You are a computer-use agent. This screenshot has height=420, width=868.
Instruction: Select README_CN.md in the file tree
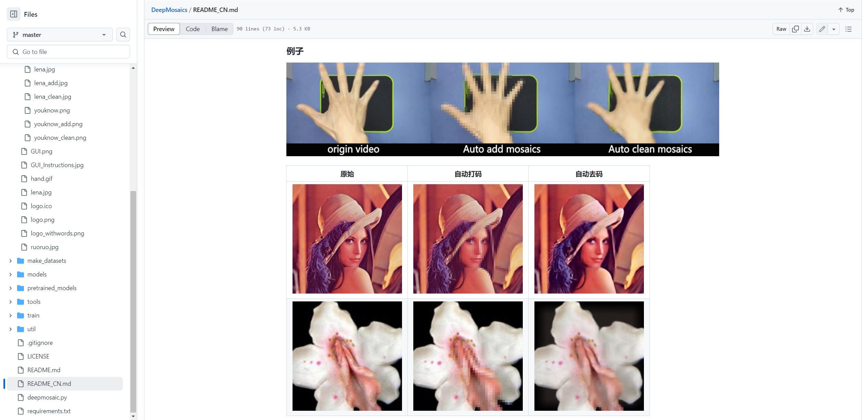click(x=65, y=384)
